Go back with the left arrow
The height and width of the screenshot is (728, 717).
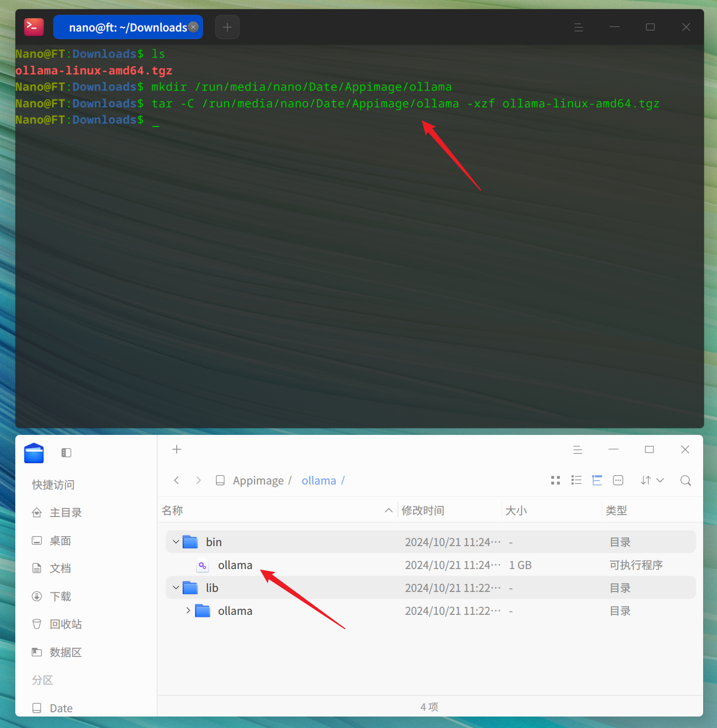tap(177, 480)
